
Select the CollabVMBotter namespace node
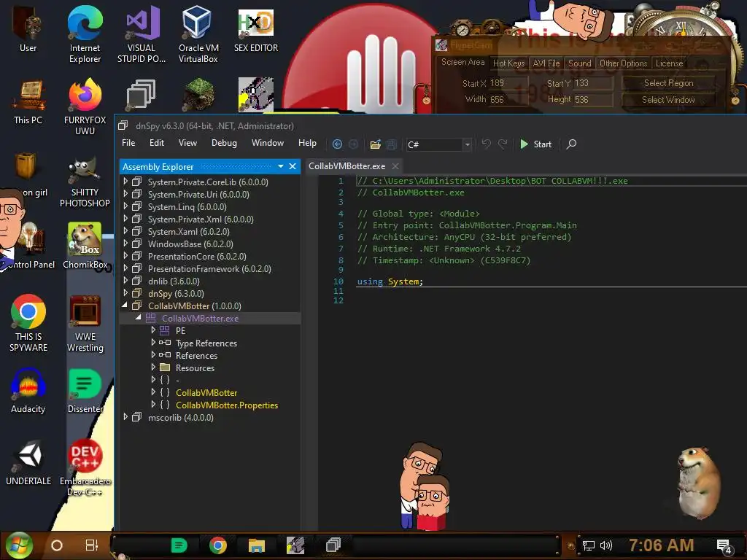[206, 393]
